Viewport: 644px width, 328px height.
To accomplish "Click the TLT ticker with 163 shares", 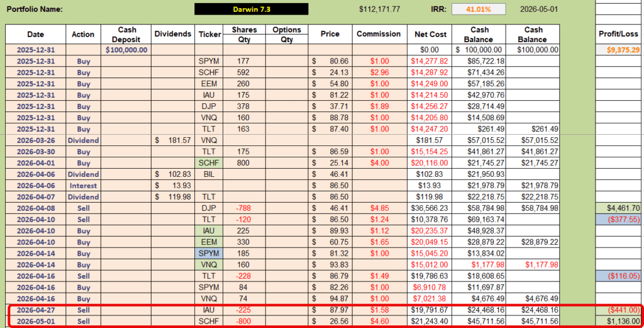I will pyautogui.click(x=209, y=129).
